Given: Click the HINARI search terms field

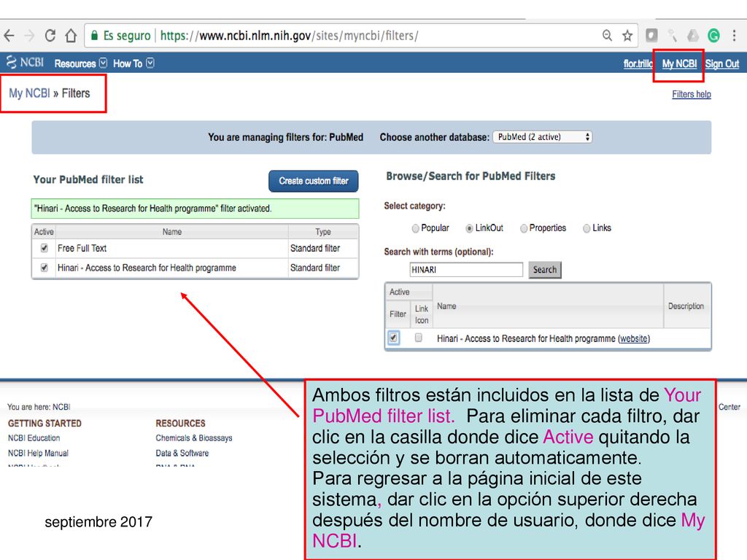Looking at the screenshot, I should (466, 270).
